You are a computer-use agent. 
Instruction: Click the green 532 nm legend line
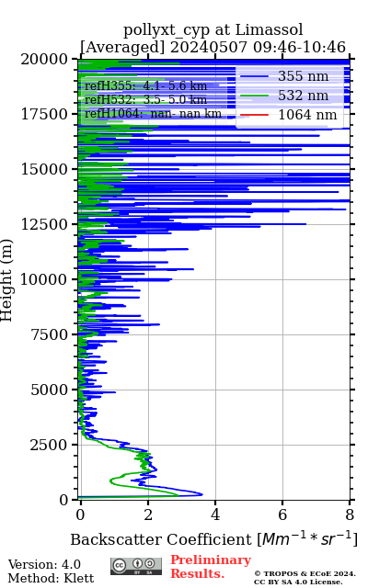click(254, 96)
